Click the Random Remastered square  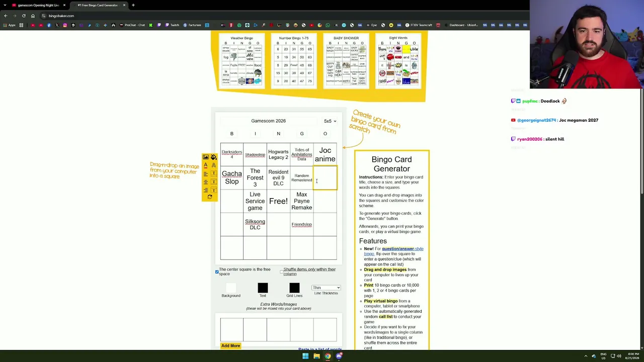pos(302,178)
